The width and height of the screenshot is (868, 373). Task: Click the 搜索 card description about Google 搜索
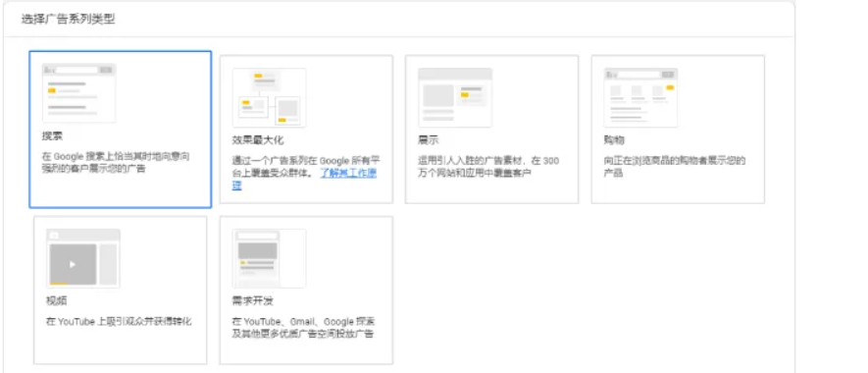116,162
